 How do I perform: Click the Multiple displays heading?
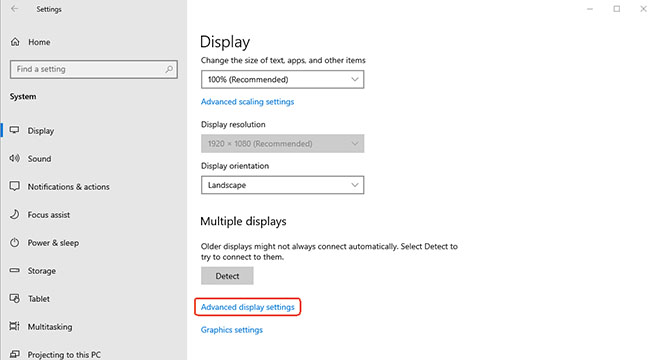pos(243,221)
